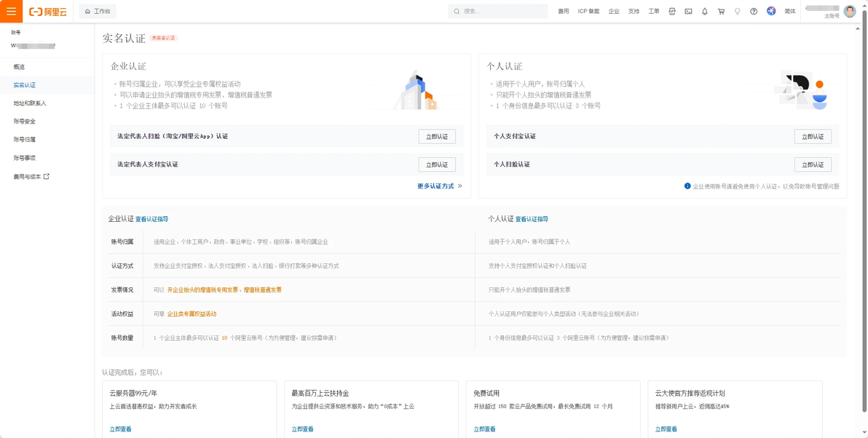
Task: Open the 工作台 home button
Action: (98, 11)
